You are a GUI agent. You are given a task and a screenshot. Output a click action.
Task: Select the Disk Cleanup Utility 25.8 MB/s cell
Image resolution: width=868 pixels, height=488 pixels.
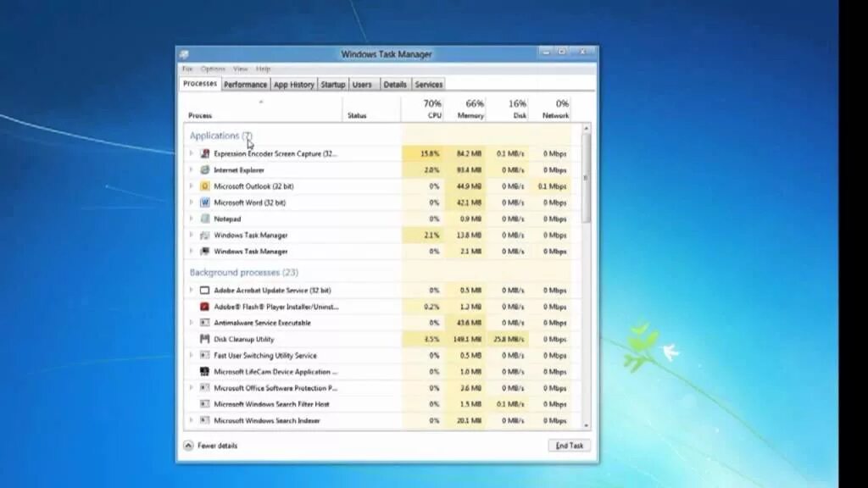point(508,339)
